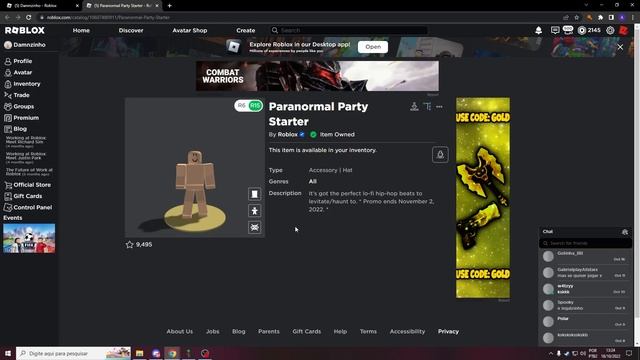The image size is (640, 360).
Task: Switch to the first Roblox browser tab
Action: pyautogui.click(x=41, y=6)
